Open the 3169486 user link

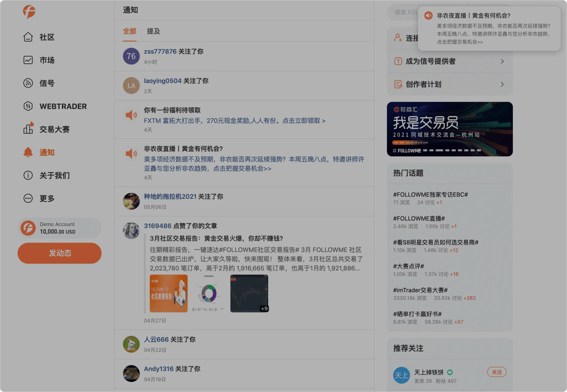157,226
